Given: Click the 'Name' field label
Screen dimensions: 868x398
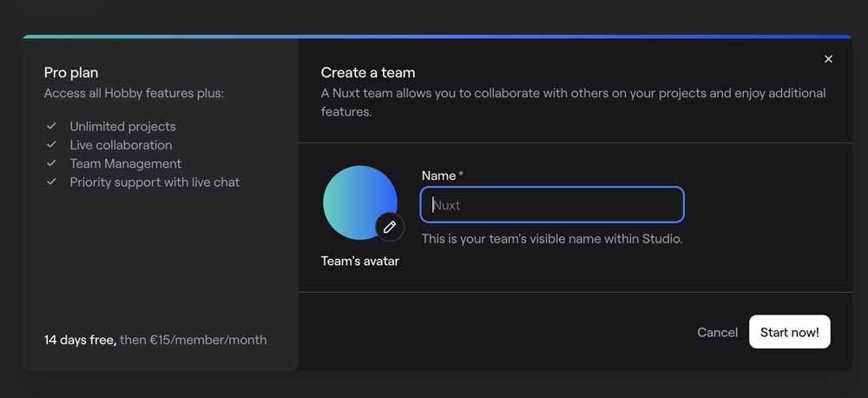Looking at the screenshot, I should [x=438, y=176].
